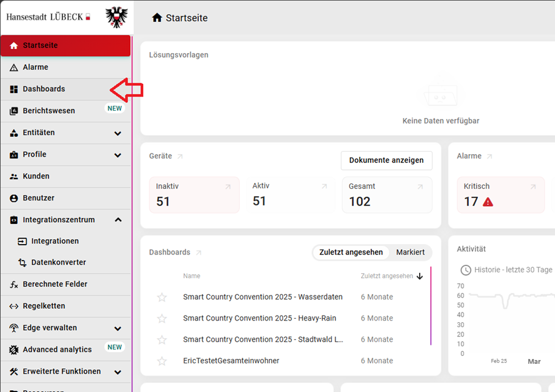
Task: Star the Smart Country Convention Wasserdaten dashboard
Action: pyautogui.click(x=162, y=297)
